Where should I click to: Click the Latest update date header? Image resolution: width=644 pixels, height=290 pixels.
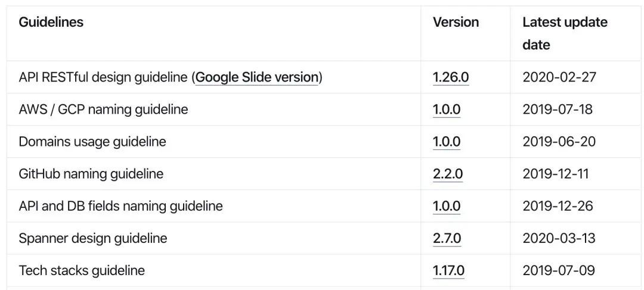[x=564, y=33]
